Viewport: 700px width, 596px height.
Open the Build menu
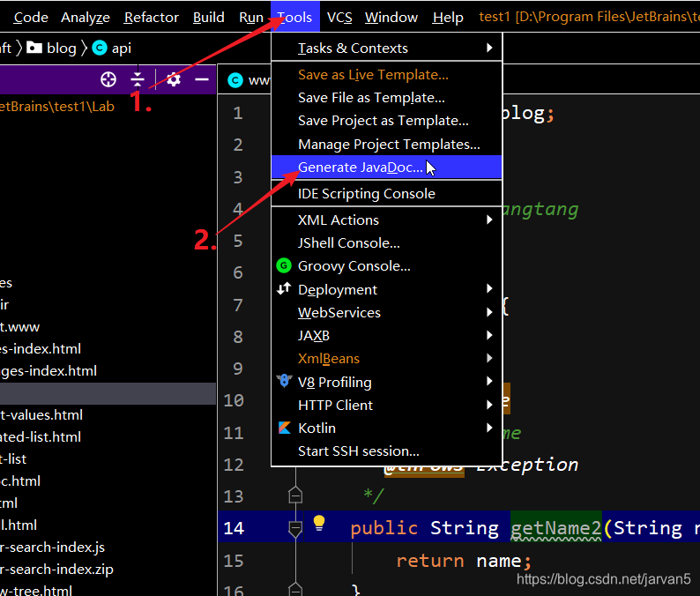tap(208, 17)
